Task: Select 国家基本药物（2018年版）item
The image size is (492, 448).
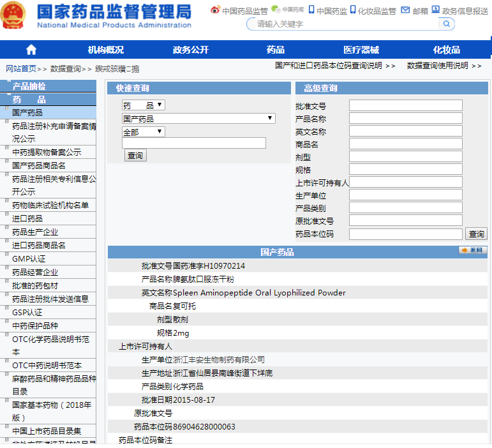Action: click(x=52, y=411)
